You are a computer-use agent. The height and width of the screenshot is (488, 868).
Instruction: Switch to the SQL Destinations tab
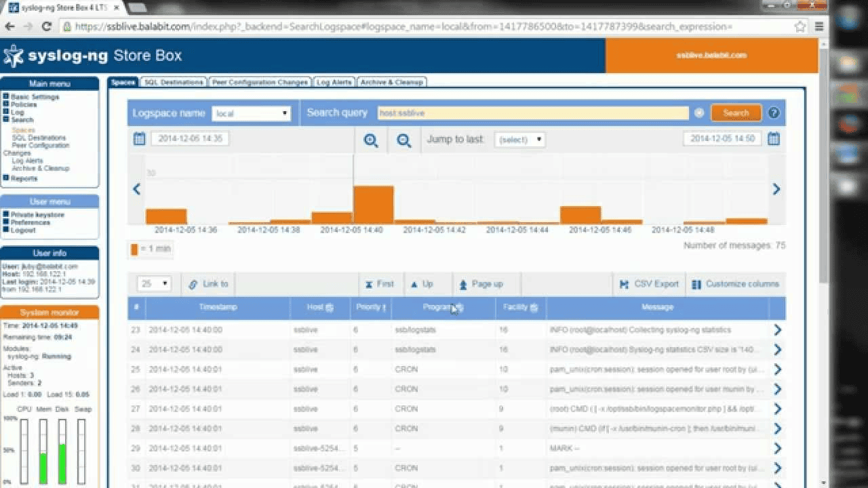coord(174,82)
